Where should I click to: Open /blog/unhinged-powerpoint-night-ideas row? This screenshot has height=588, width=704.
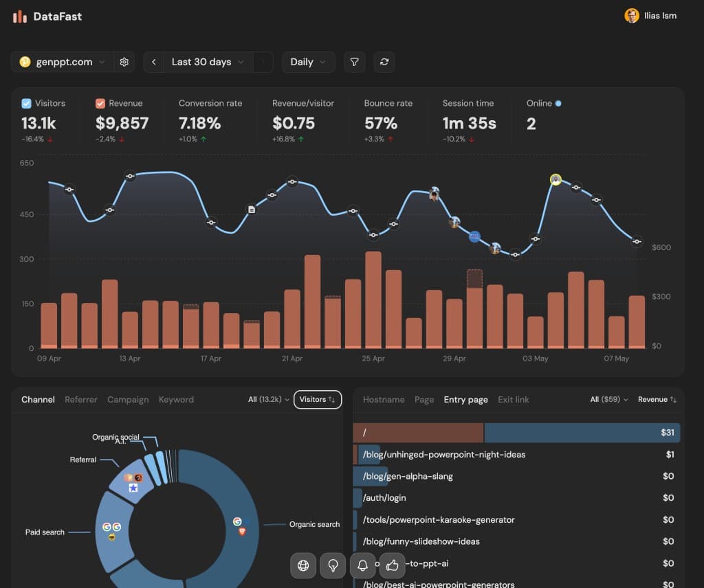516,455
